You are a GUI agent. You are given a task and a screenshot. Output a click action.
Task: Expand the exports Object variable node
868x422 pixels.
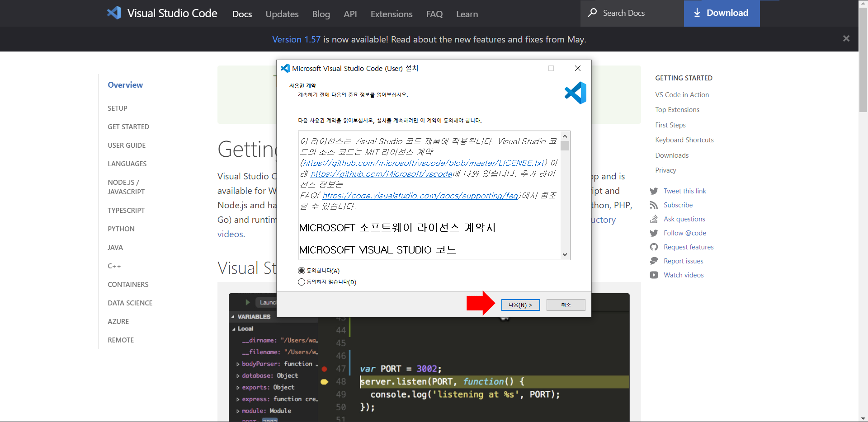click(x=238, y=387)
